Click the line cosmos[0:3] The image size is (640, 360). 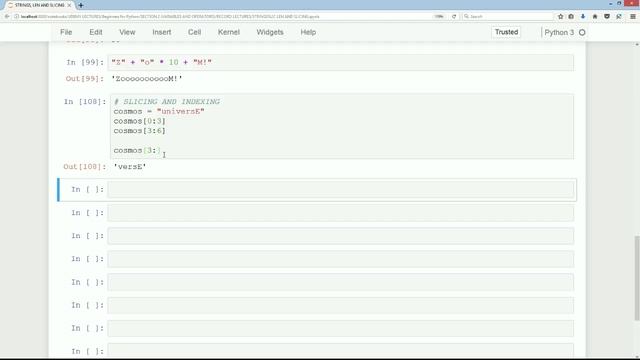140,121
